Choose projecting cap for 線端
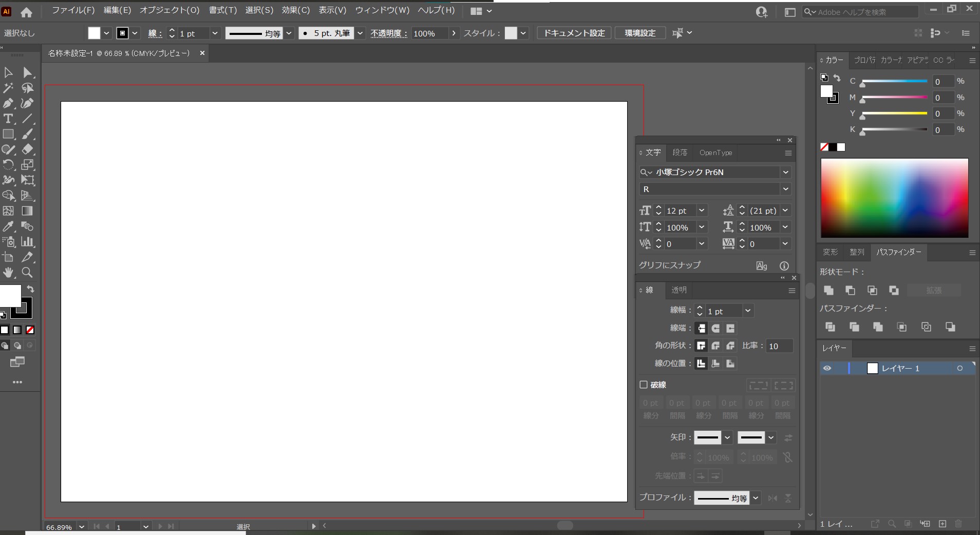This screenshot has height=535, width=980. [x=730, y=328]
